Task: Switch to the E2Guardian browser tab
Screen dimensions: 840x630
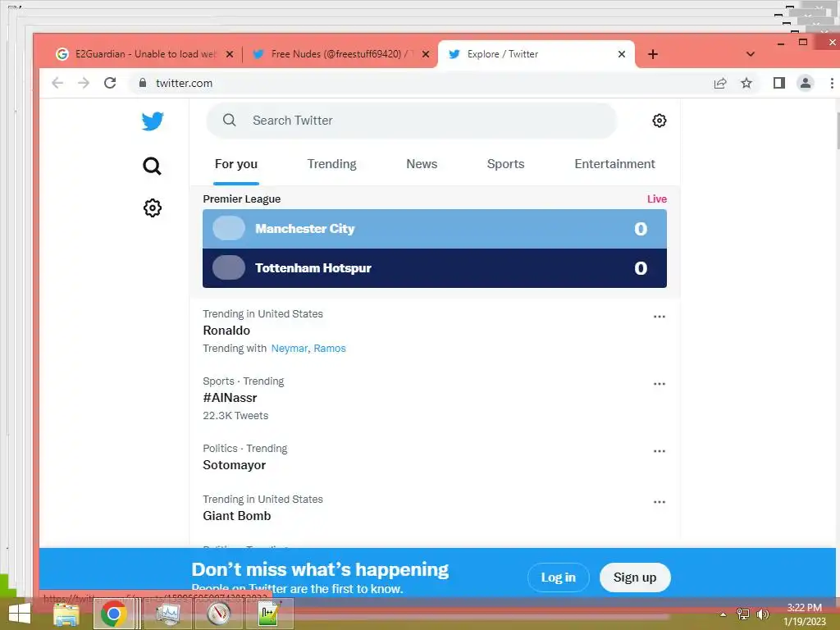Action: (144, 54)
